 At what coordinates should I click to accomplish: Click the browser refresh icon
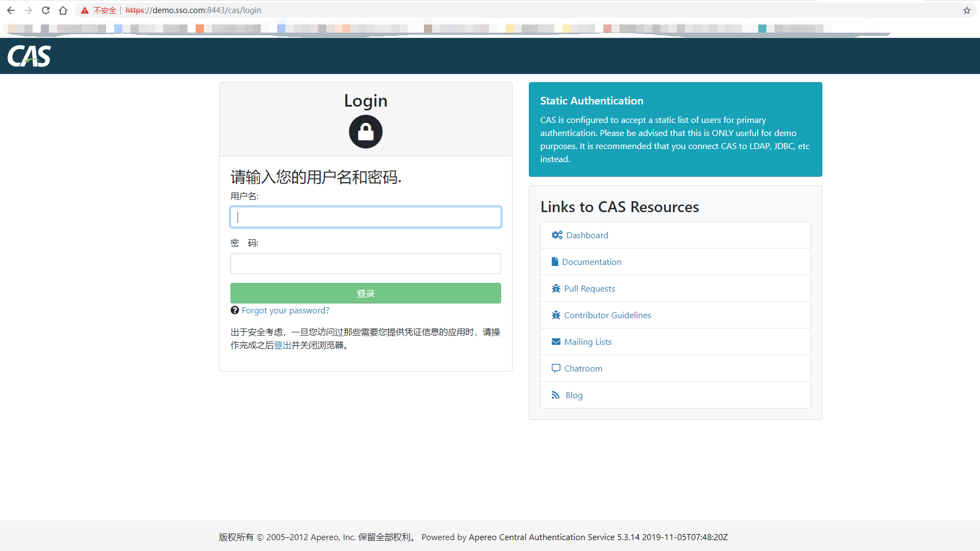coord(45,10)
